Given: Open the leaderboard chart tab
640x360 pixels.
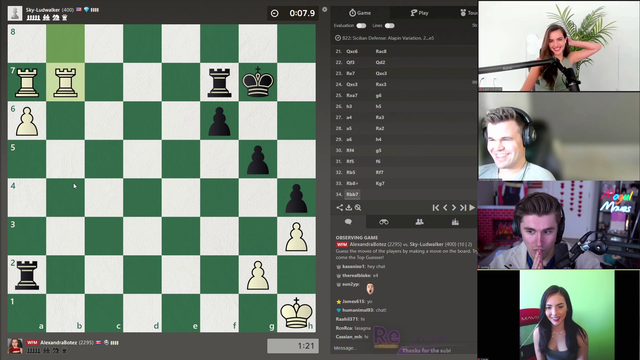Looking at the screenshot, I should click(x=455, y=222).
